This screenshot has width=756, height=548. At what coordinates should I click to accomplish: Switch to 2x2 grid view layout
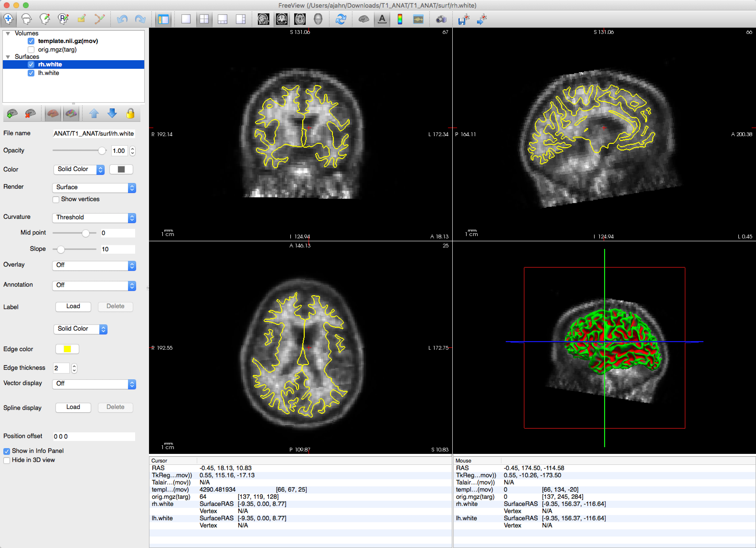click(x=204, y=19)
